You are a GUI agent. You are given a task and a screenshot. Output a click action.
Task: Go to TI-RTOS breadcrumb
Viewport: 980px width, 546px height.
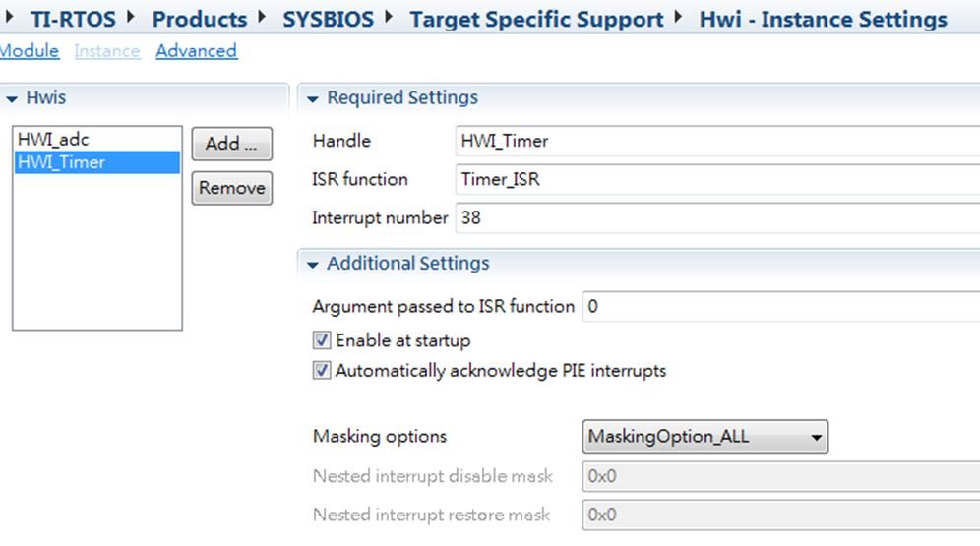(73, 19)
